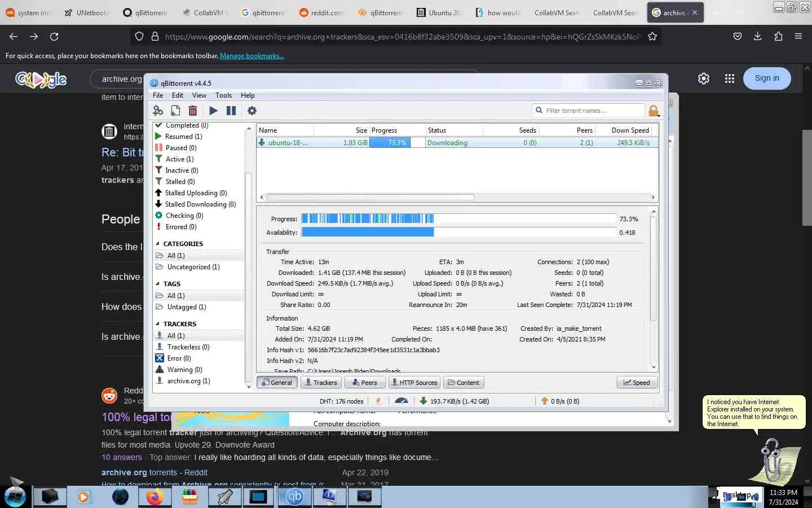The image size is (812, 508).
Task: Collapse the TAGS section
Action: click(x=157, y=284)
